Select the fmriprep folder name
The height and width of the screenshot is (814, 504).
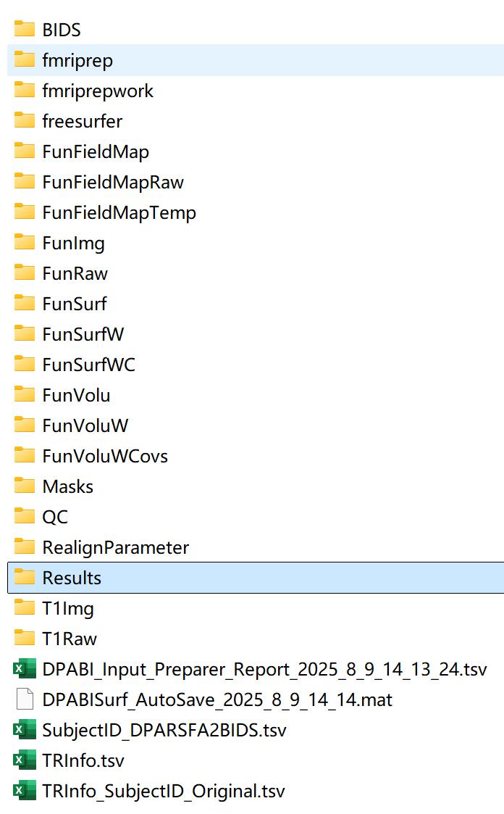pos(77,61)
